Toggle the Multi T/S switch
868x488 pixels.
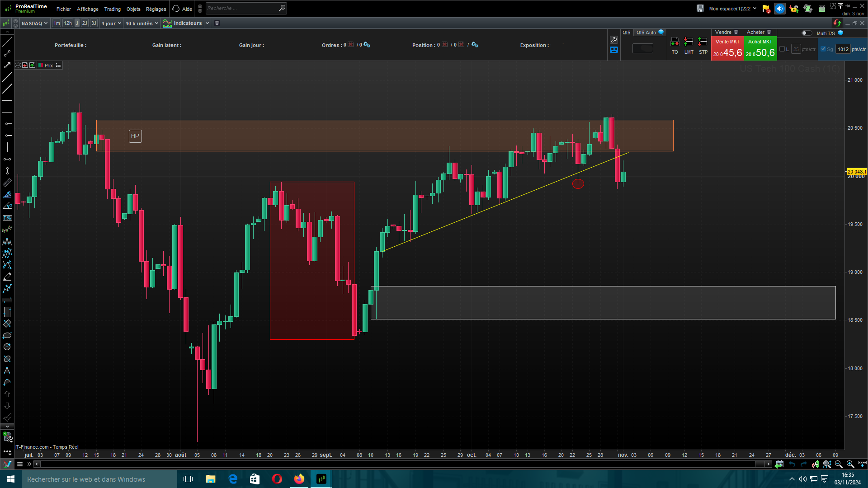click(806, 33)
